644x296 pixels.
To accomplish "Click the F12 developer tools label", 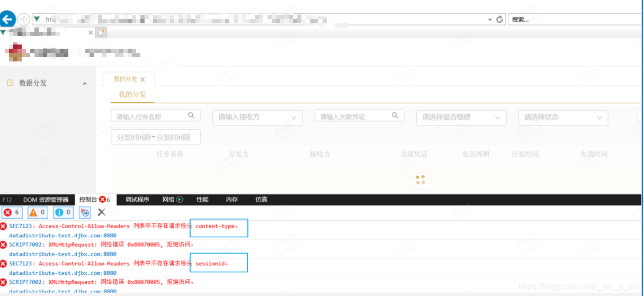I will click(7, 200).
